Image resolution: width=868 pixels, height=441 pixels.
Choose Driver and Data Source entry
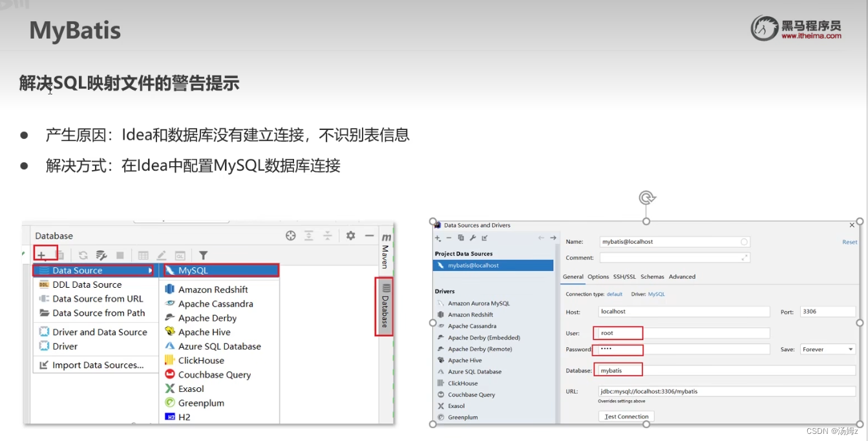click(x=96, y=332)
